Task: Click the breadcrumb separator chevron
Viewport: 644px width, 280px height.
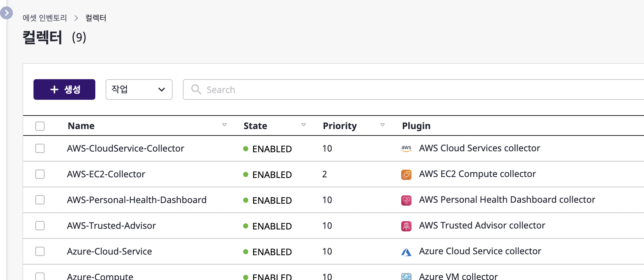Action: click(x=76, y=18)
